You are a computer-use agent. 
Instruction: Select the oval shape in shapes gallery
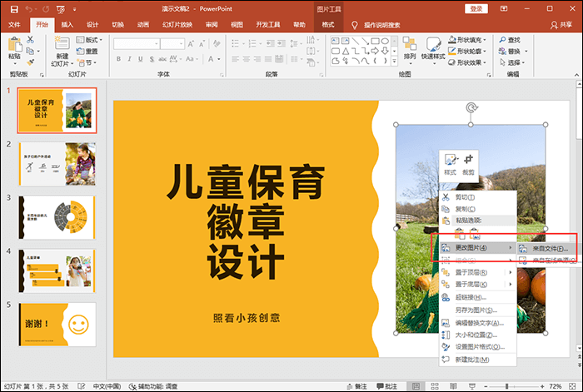[385, 41]
